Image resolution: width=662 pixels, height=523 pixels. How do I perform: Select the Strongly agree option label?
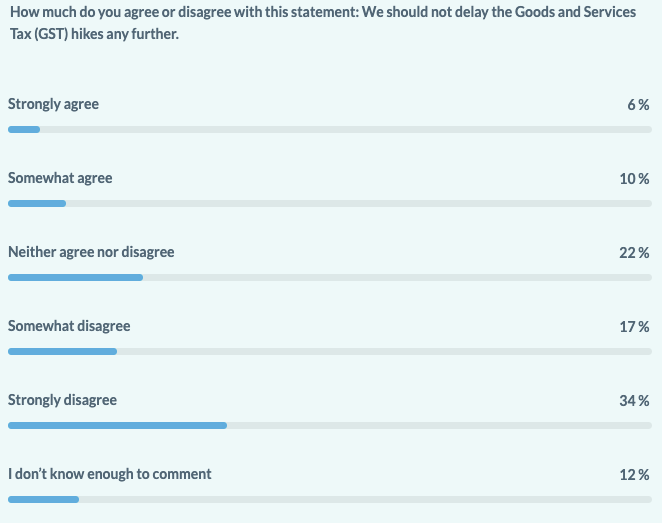coord(53,104)
